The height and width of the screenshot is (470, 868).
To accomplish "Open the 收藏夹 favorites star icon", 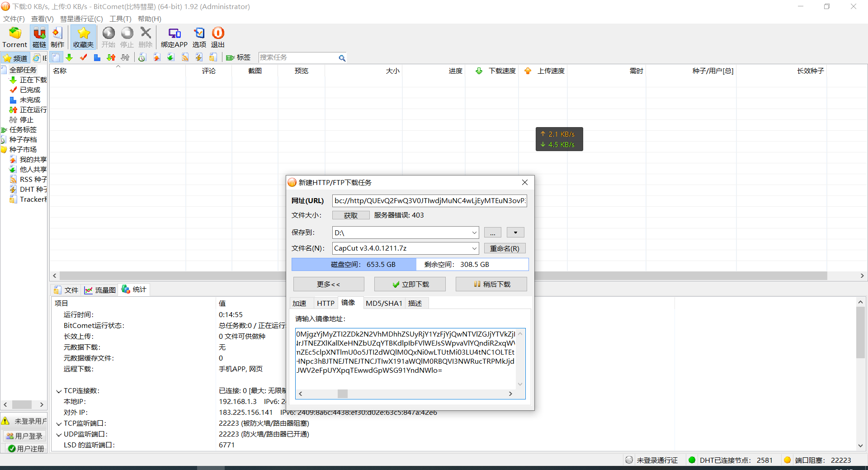I will click(83, 37).
